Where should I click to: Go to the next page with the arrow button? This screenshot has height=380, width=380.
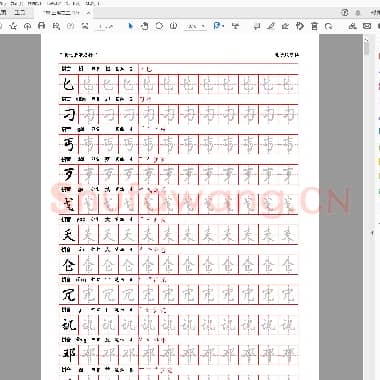coord(85,26)
